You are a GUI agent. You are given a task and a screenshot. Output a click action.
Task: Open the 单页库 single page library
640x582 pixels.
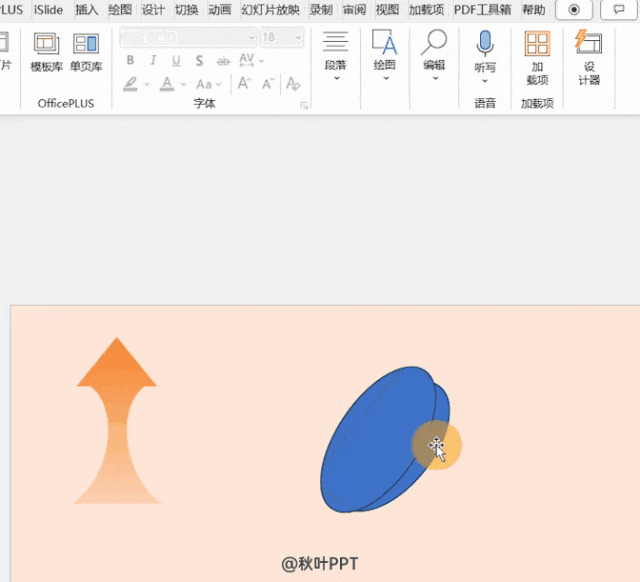pos(86,52)
